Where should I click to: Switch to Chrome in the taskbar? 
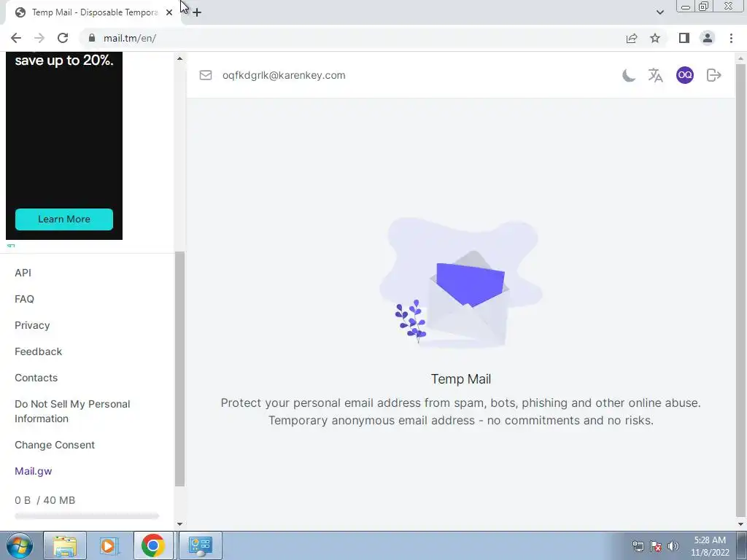click(x=153, y=545)
